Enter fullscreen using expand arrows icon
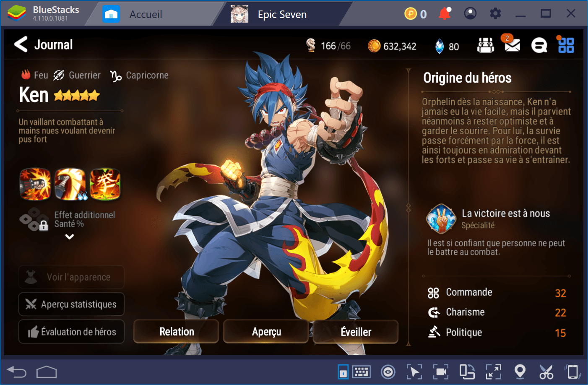This screenshot has height=385, width=588. pos(494,372)
